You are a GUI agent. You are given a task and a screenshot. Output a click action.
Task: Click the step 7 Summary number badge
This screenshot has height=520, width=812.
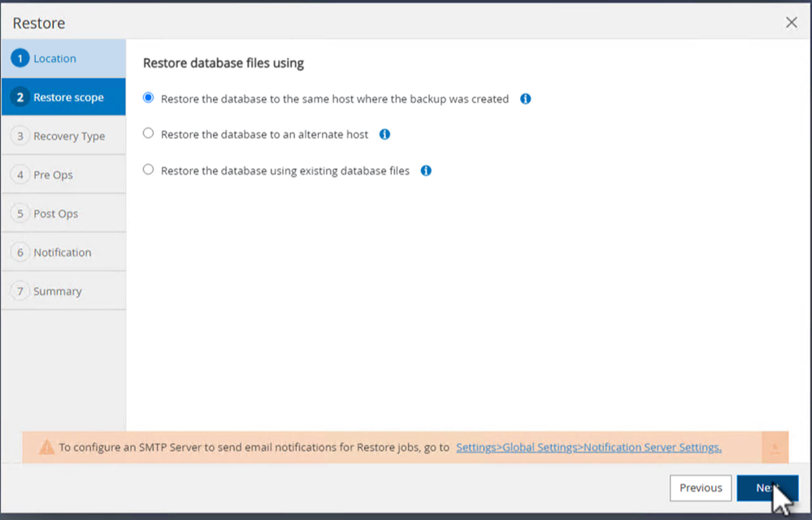click(21, 291)
